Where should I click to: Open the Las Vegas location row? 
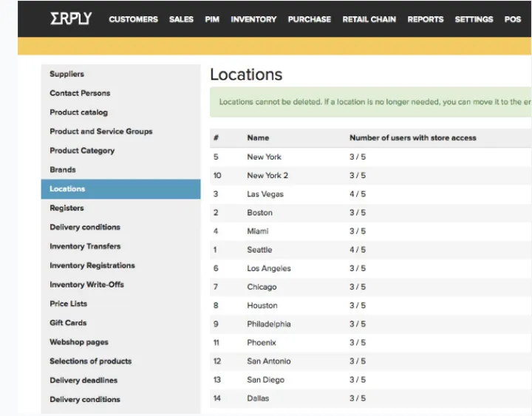pyautogui.click(x=265, y=194)
